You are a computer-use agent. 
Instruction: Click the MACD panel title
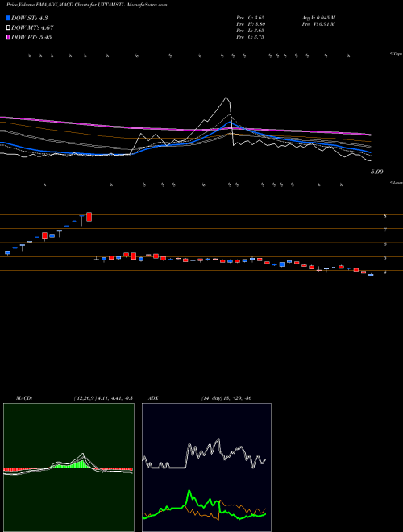pyautogui.click(x=24, y=398)
